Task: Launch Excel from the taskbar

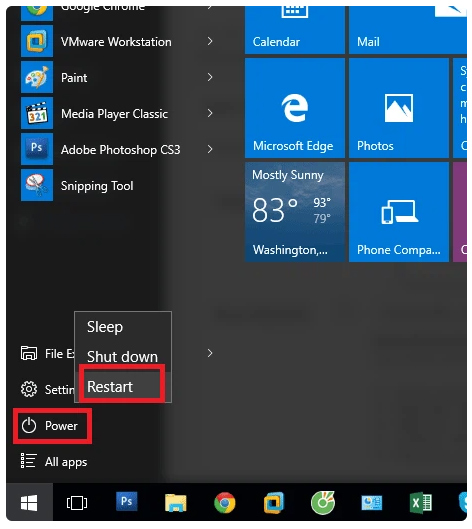Action: coord(421,503)
